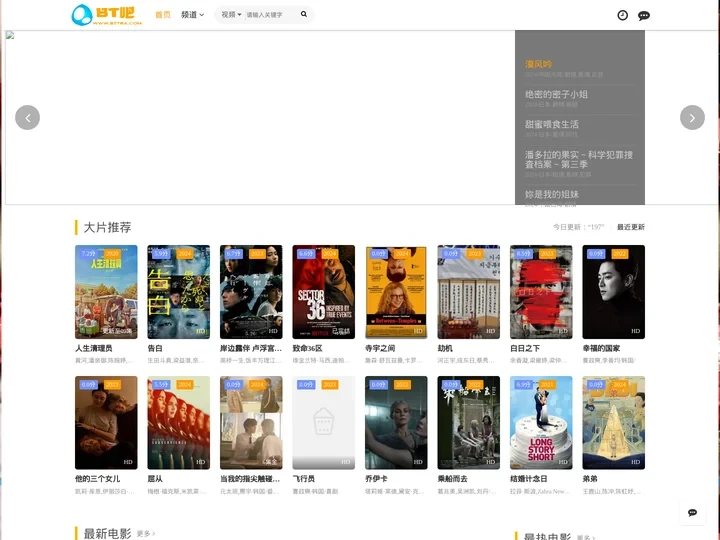Click the 他的三个女儿 title text
This screenshot has height=540, width=720.
pos(97,478)
